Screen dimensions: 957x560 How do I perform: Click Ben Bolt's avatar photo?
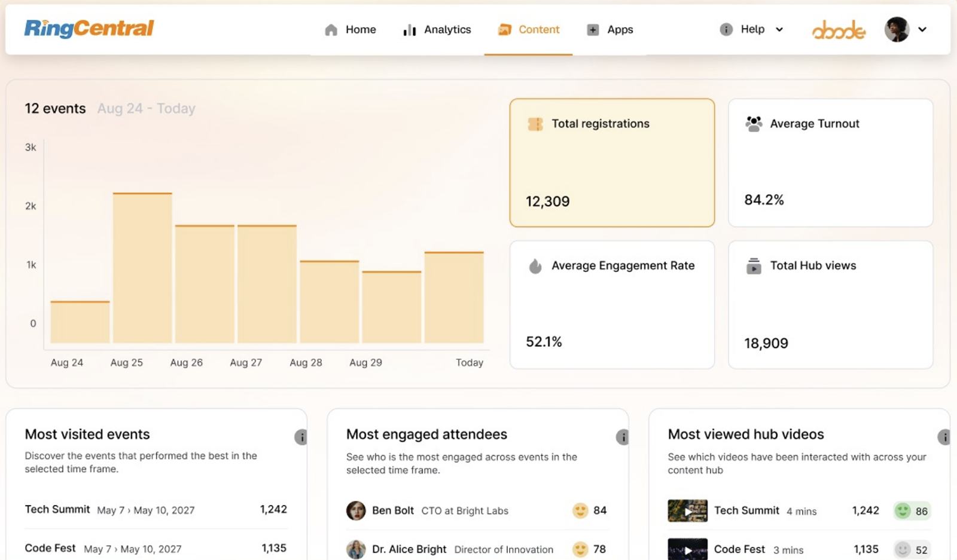pyautogui.click(x=356, y=510)
